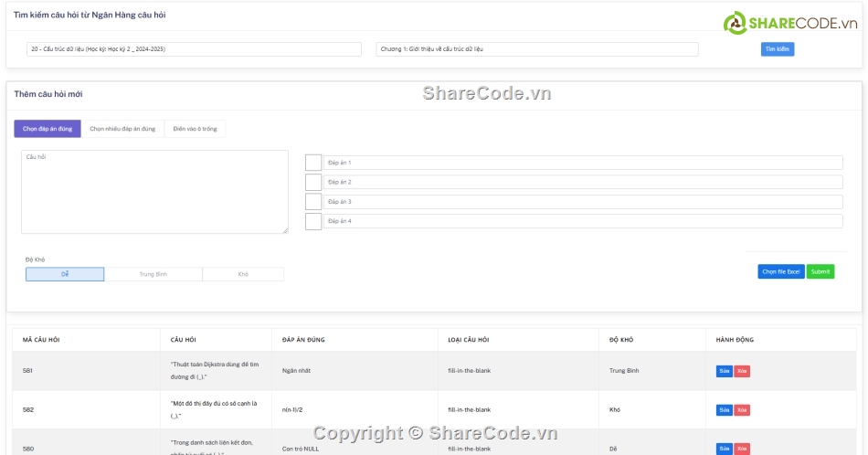The width and height of the screenshot is (868, 455).
Task: Check the box beside 'Đáp án 2'
Action: (x=313, y=182)
